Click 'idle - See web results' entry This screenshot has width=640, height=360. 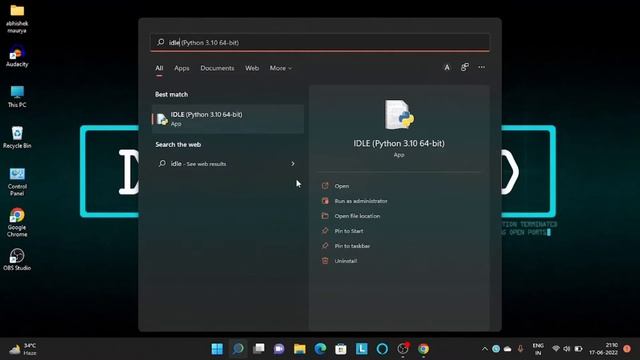[227, 164]
